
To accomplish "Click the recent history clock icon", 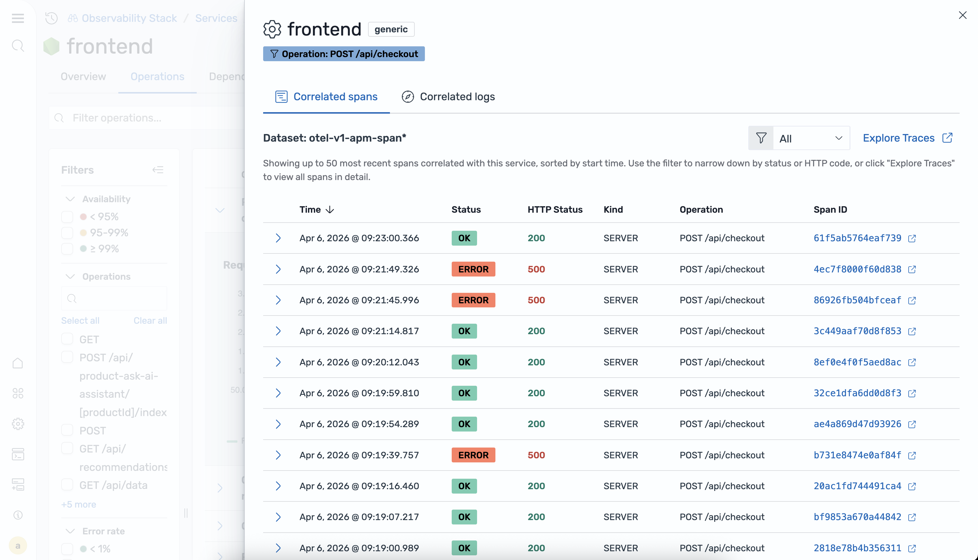I will (52, 18).
